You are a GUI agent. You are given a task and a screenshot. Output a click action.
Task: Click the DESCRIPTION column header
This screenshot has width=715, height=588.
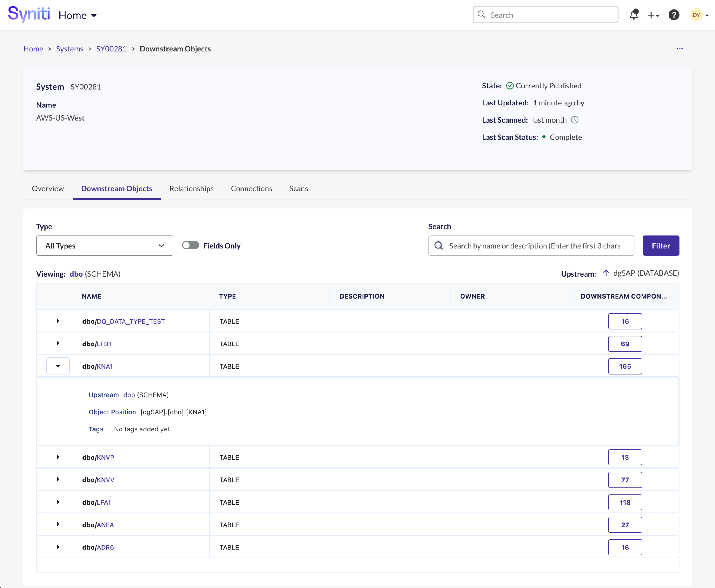pos(362,296)
